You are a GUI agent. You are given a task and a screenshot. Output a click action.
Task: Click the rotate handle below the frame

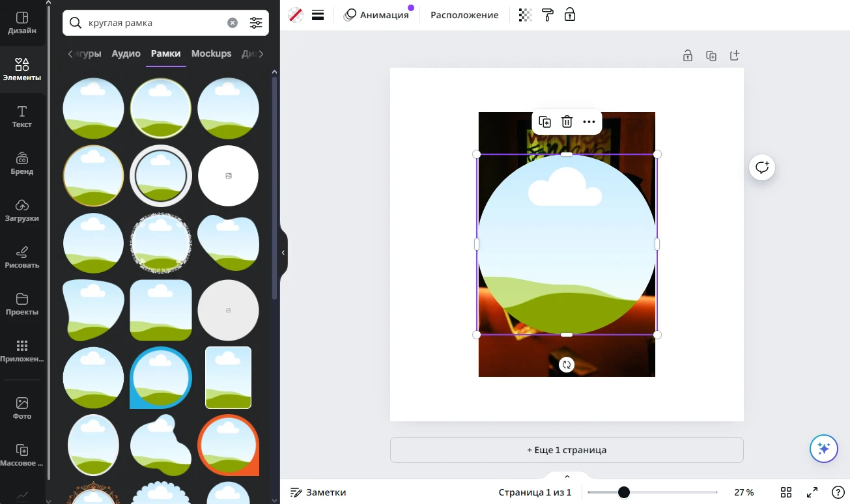(567, 365)
